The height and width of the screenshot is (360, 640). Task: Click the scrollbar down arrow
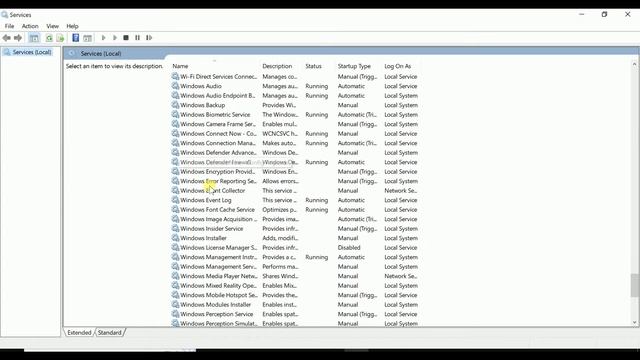click(x=634, y=322)
